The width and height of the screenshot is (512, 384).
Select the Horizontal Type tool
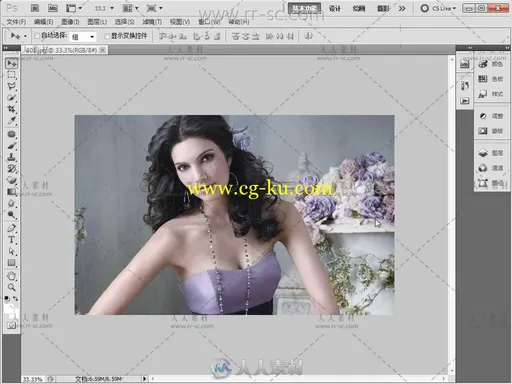click(12, 240)
